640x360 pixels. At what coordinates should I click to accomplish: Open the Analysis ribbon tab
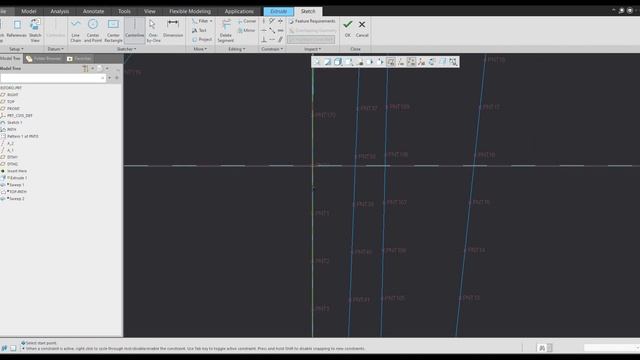coord(60,11)
